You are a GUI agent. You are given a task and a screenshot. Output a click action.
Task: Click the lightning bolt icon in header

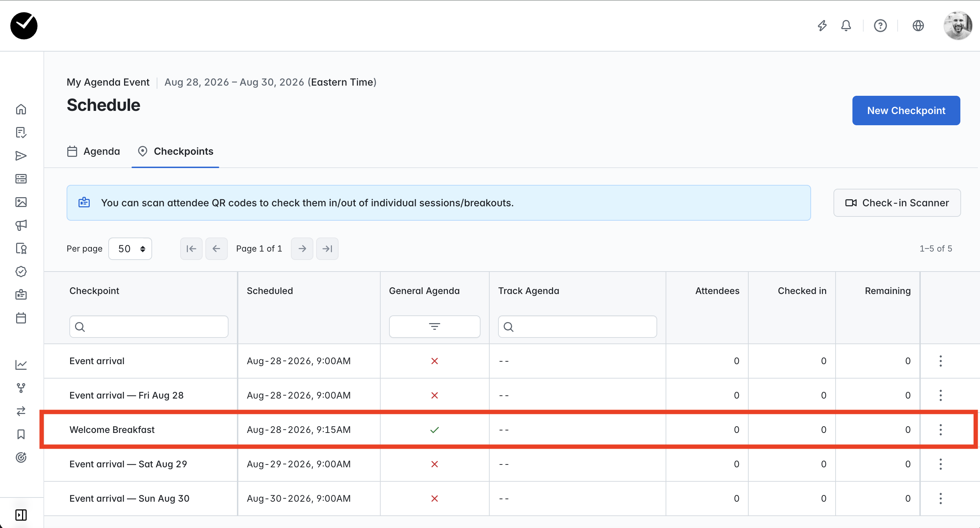(x=822, y=26)
